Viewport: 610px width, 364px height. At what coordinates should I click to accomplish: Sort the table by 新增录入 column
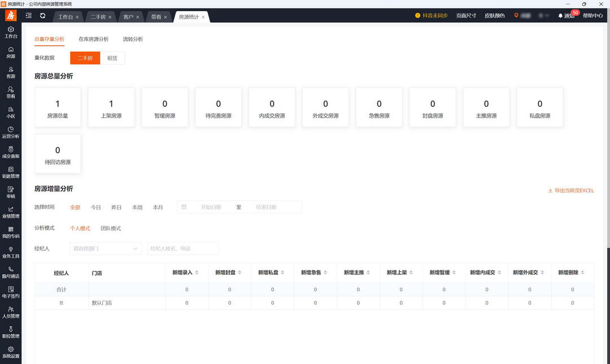click(x=186, y=273)
